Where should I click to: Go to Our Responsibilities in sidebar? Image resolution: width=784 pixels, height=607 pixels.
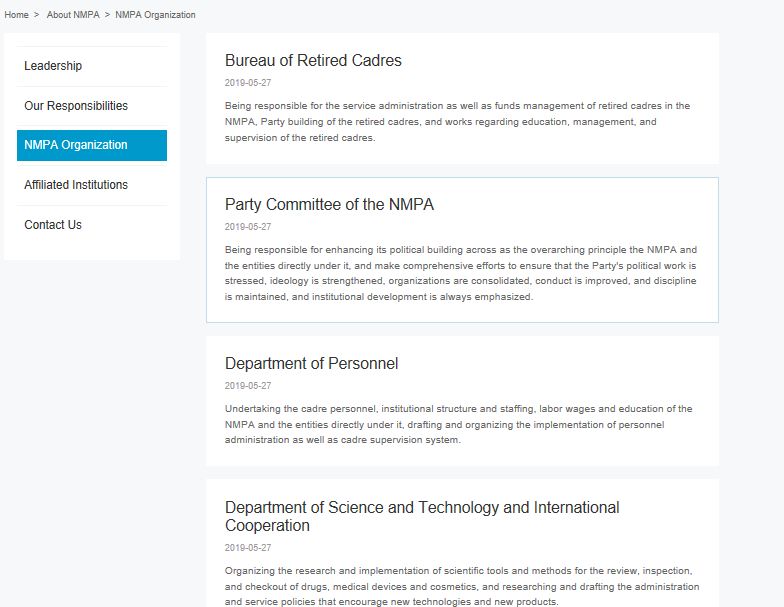(x=76, y=106)
